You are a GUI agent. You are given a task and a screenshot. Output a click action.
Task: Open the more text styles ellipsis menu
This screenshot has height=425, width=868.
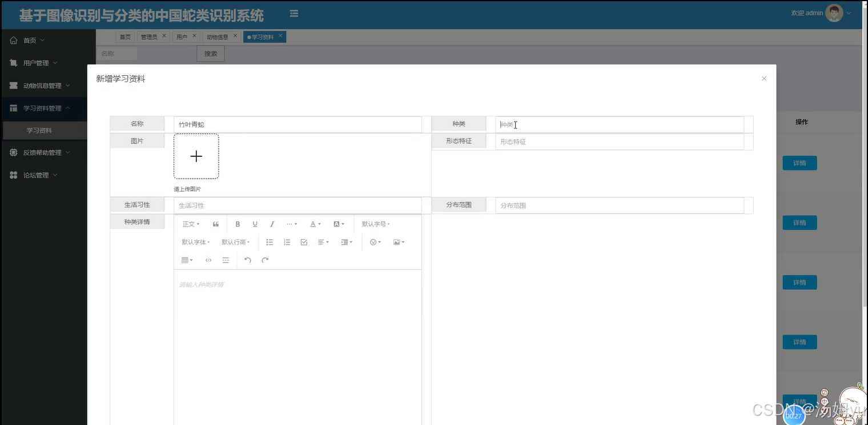click(x=292, y=224)
